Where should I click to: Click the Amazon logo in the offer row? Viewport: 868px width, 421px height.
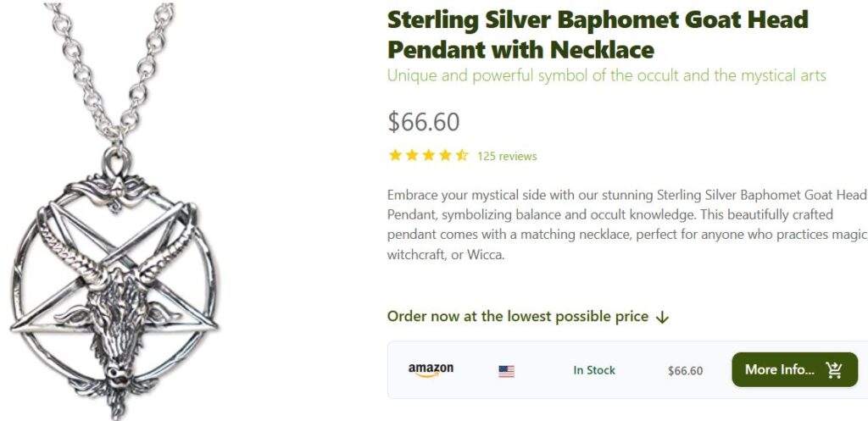(x=431, y=370)
